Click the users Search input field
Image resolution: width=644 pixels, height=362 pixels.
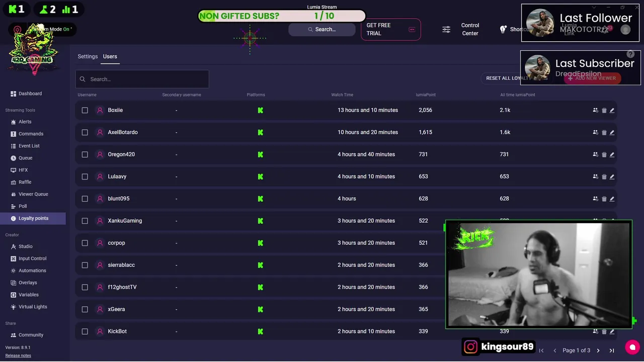pyautogui.click(x=142, y=79)
